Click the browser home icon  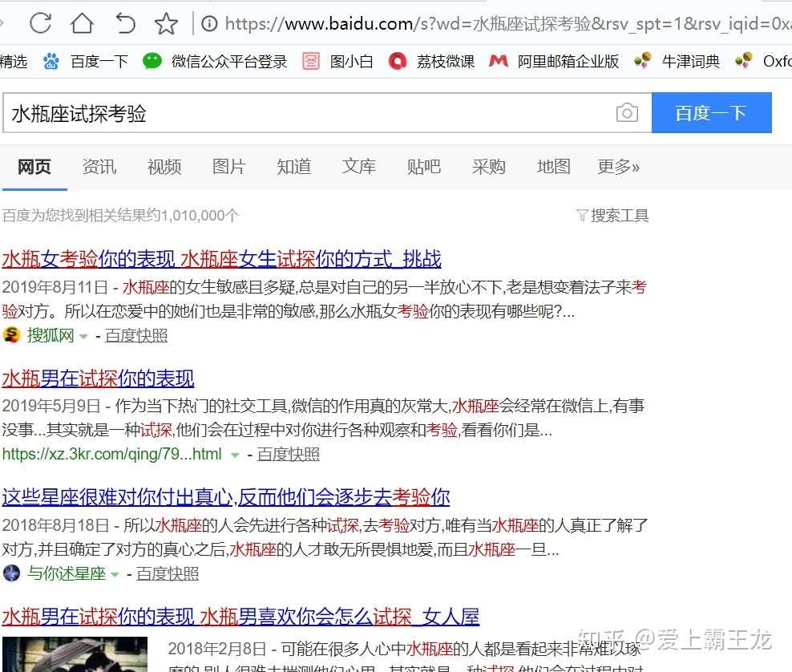pos(82,23)
